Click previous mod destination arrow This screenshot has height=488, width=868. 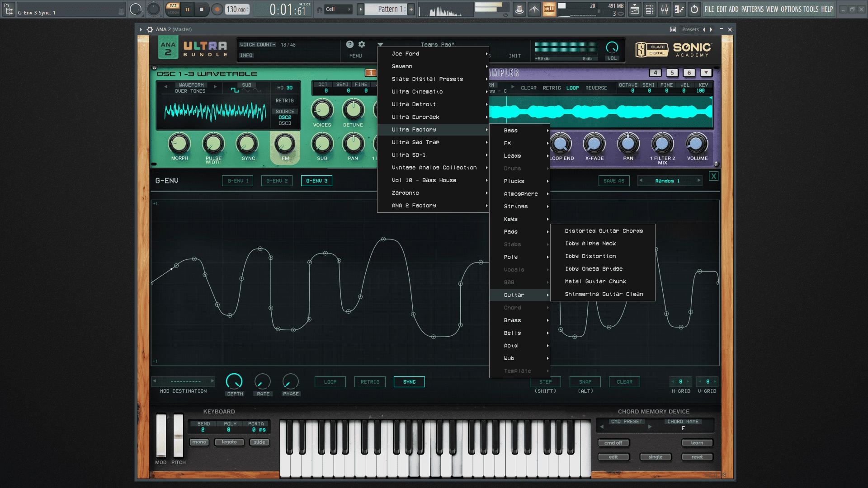(155, 381)
